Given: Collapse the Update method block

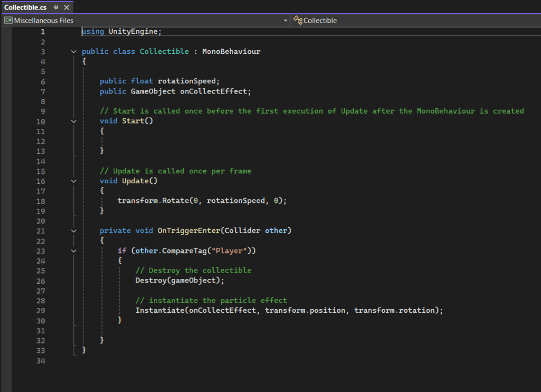Looking at the screenshot, I should 73,181.
